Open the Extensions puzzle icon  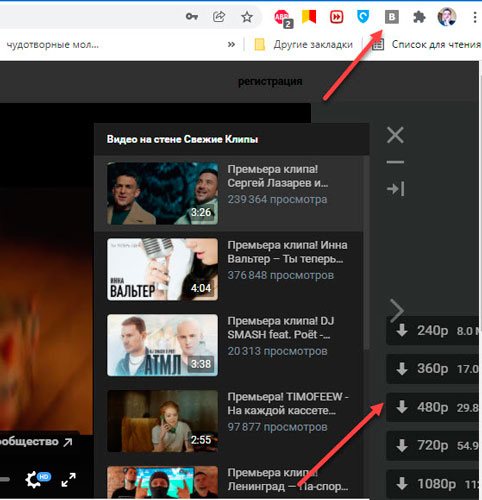419,17
